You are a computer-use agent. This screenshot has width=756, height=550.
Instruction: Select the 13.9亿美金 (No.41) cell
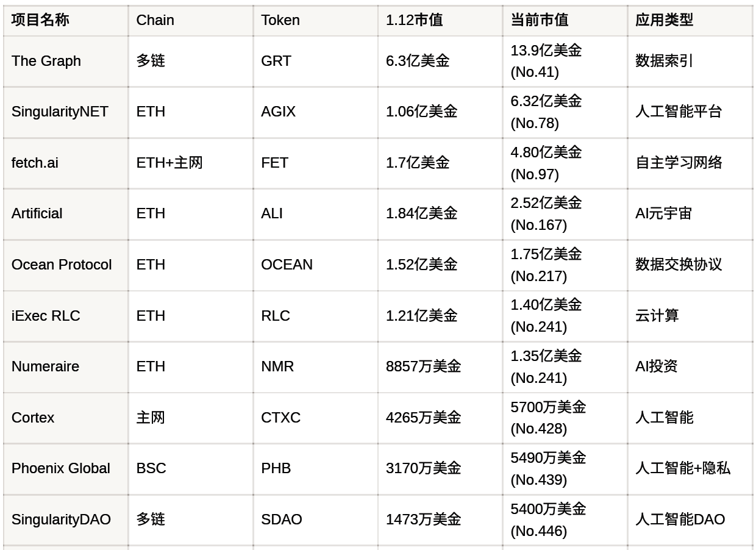pos(546,61)
